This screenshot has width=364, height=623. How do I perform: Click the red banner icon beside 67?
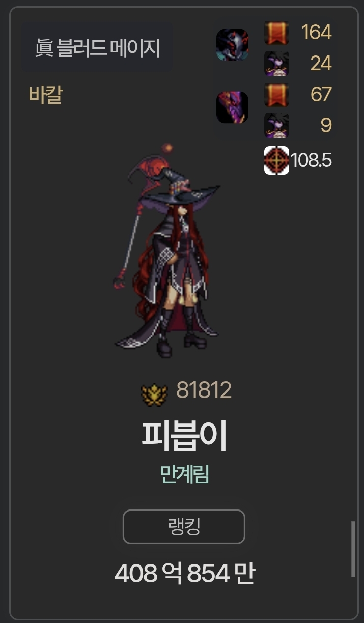(276, 95)
